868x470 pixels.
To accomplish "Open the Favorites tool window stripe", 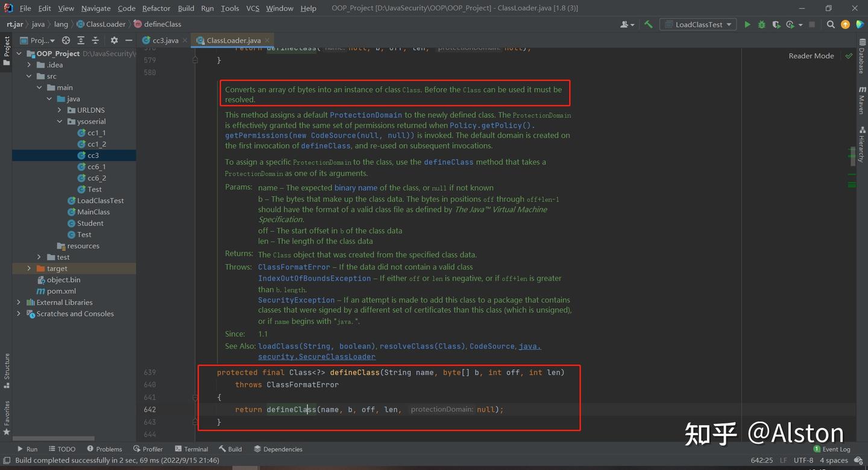I will click(7, 418).
